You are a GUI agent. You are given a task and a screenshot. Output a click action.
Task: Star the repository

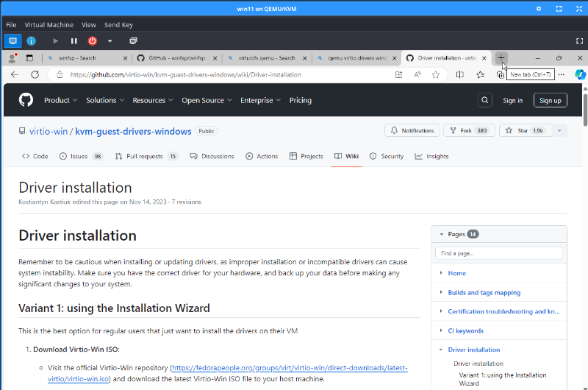click(x=526, y=131)
